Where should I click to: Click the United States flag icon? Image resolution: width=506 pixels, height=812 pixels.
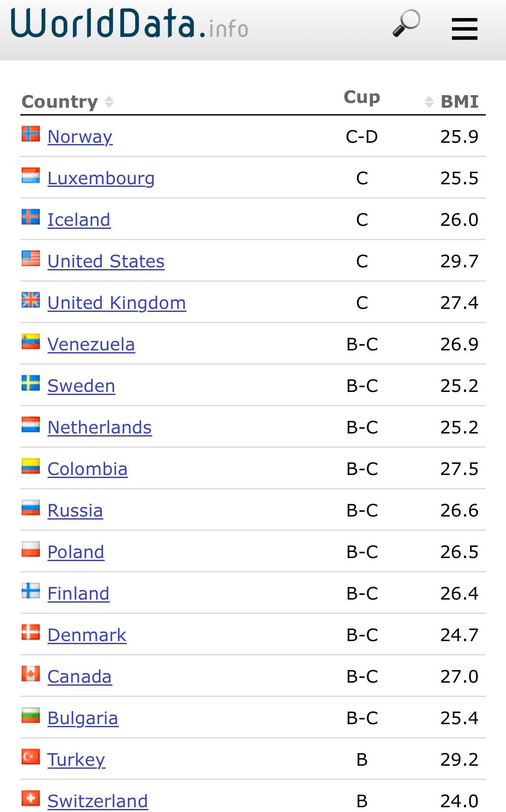click(x=31, y=259)
